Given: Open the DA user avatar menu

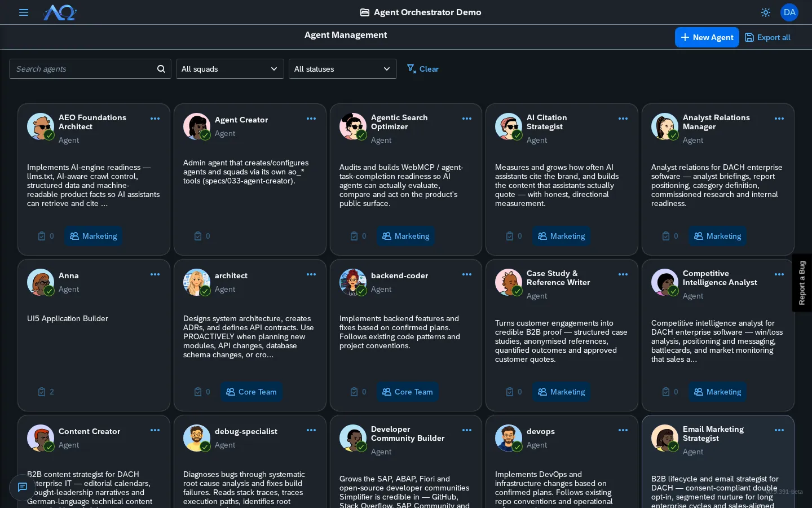Looking at the screenshot, I should tap(789, 12).
